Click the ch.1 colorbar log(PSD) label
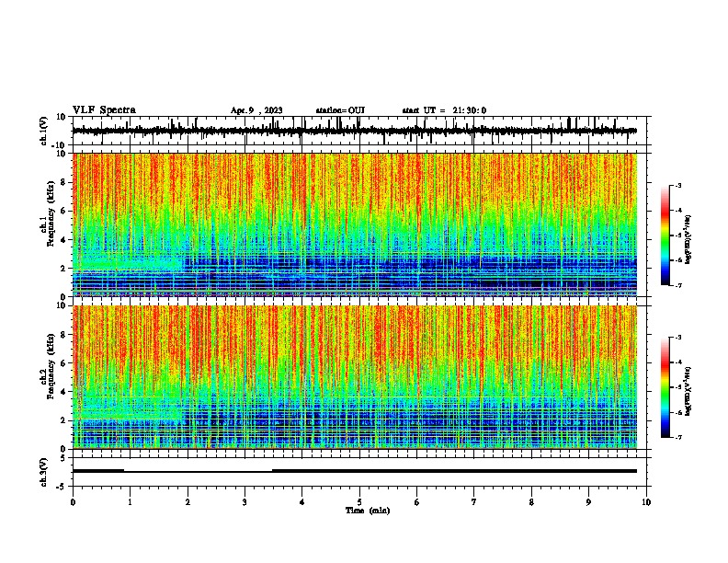Viewport: 728px width, 563px height. point(688,239)
